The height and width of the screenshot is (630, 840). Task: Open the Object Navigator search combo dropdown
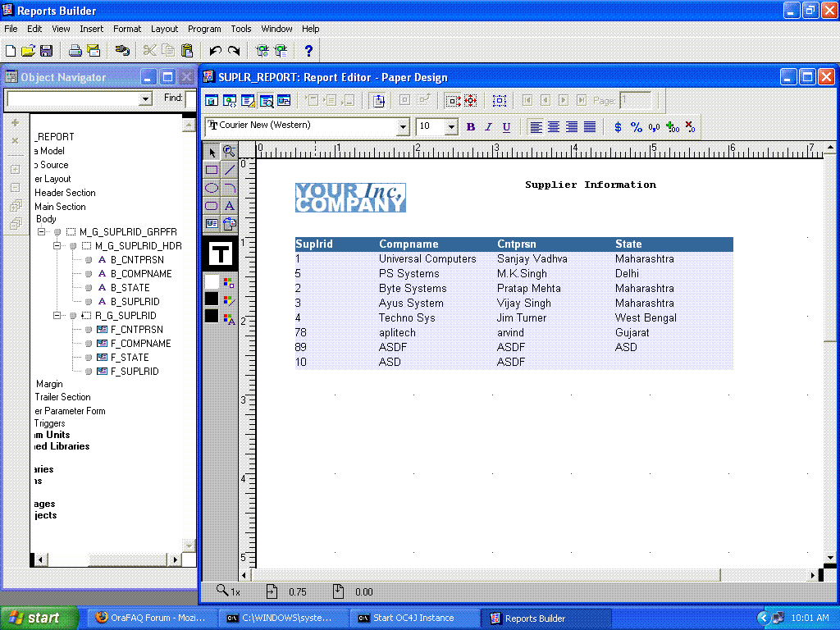click(144, 98)
